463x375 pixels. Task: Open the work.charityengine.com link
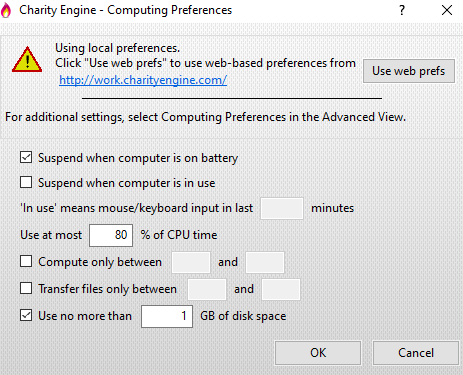click(x=143, y=80)
